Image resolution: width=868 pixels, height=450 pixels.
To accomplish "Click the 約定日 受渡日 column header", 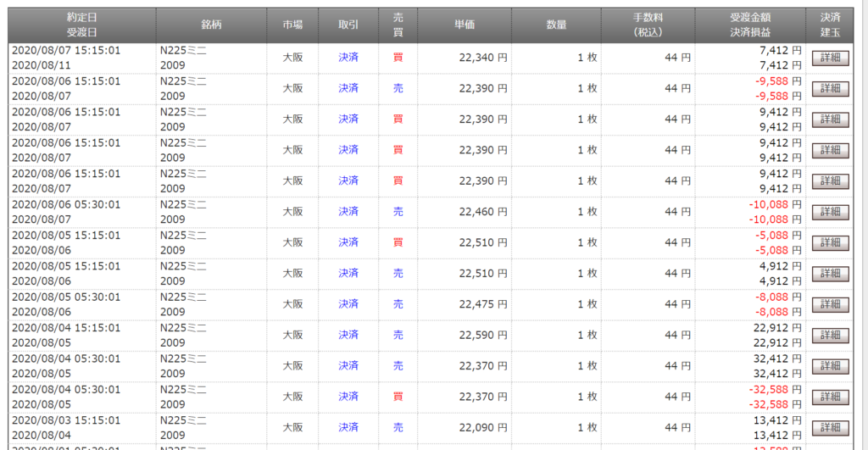I will click(x=82, y=25).
